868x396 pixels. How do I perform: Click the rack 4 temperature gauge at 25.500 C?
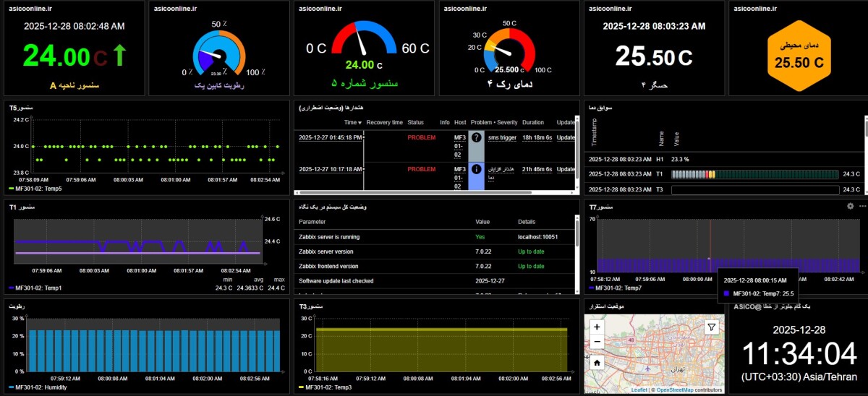(510, 51)
